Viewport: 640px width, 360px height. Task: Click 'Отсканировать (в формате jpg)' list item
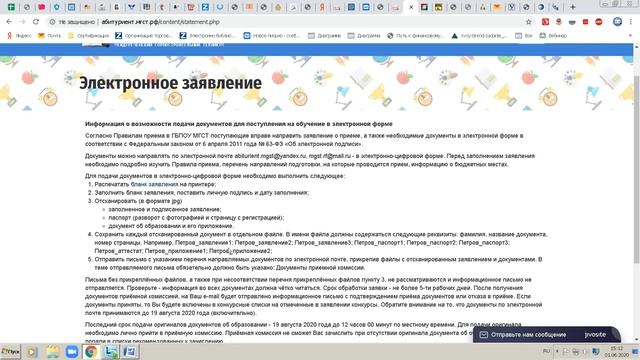pos(138,201)
